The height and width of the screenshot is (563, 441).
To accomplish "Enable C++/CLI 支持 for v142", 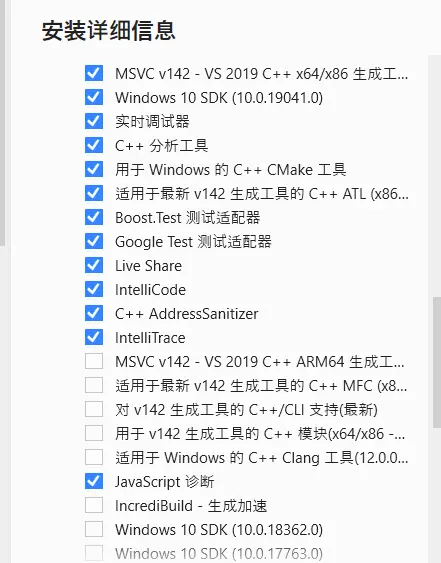I will 94,409.
